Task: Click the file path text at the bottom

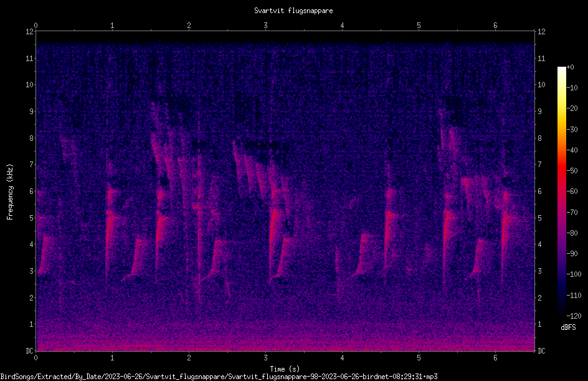Action: point(219,377)
